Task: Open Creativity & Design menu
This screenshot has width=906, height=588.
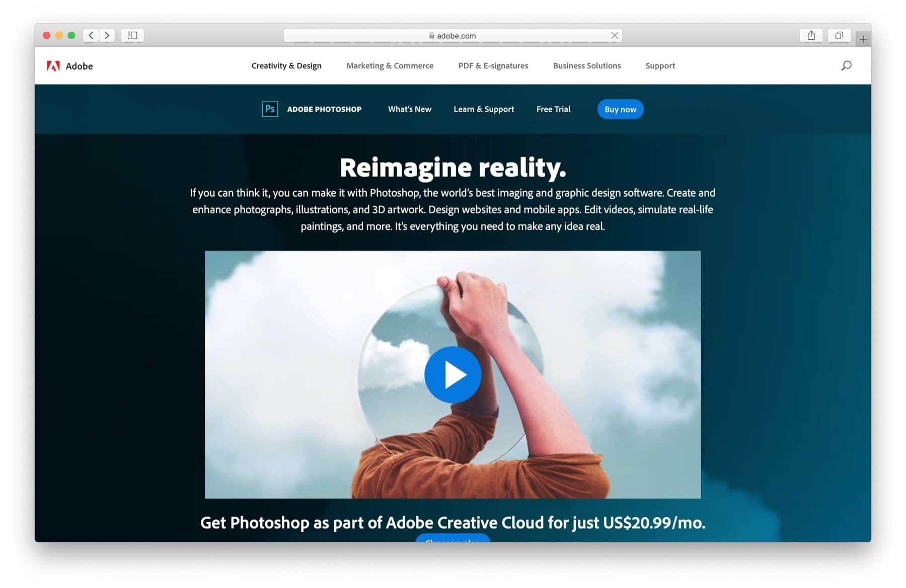Action: (x=286, y=66)
